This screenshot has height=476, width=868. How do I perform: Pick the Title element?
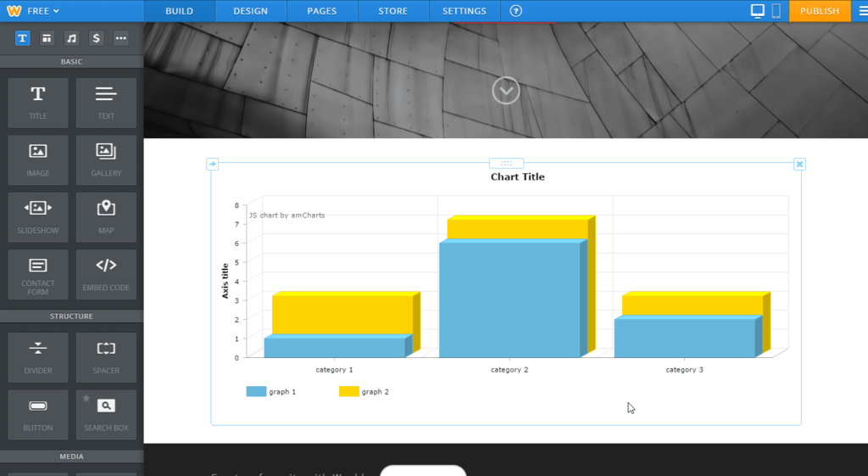[x=38, y=103]
